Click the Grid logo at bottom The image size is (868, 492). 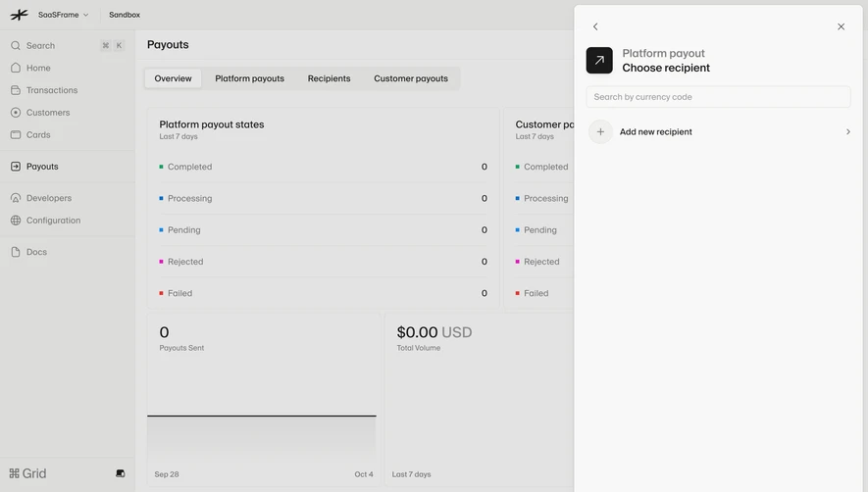[27, 473]
